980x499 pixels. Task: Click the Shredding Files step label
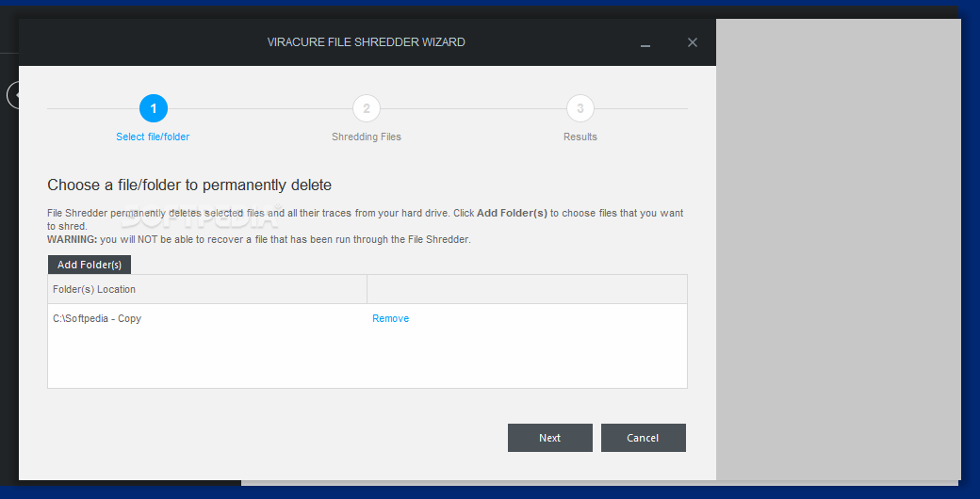click(x=367, y=137)
